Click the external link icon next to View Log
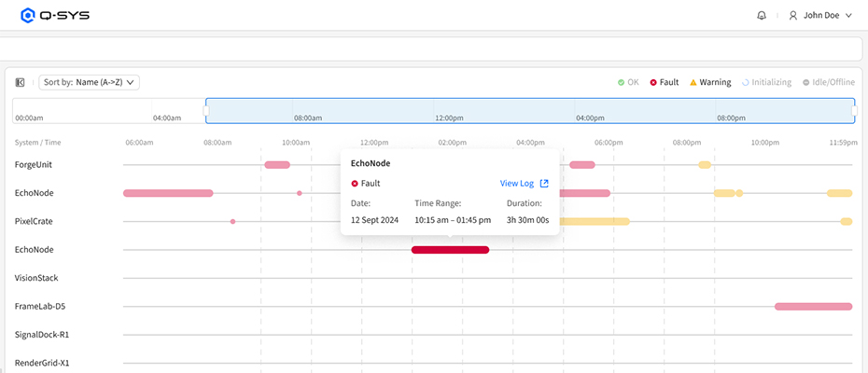This screenshot has width=868, height=373. tap(544, 183)
